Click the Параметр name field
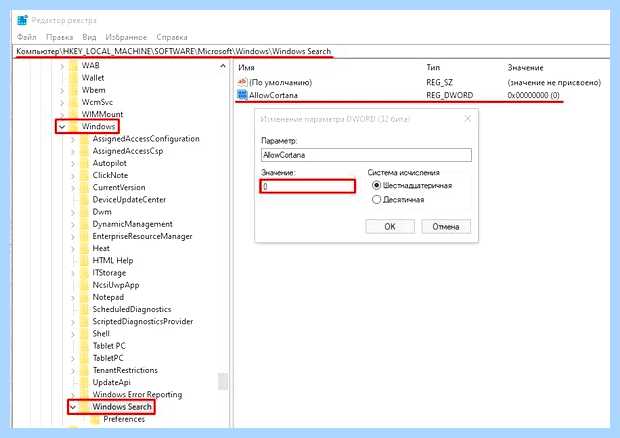This screenshot has width=620, height=438. [x=366, y=155]
